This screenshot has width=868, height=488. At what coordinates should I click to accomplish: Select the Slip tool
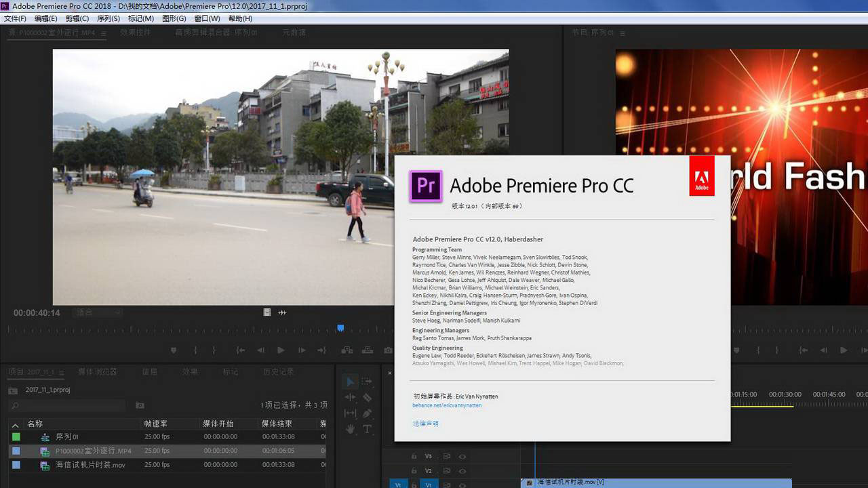(x=350, y=413)
